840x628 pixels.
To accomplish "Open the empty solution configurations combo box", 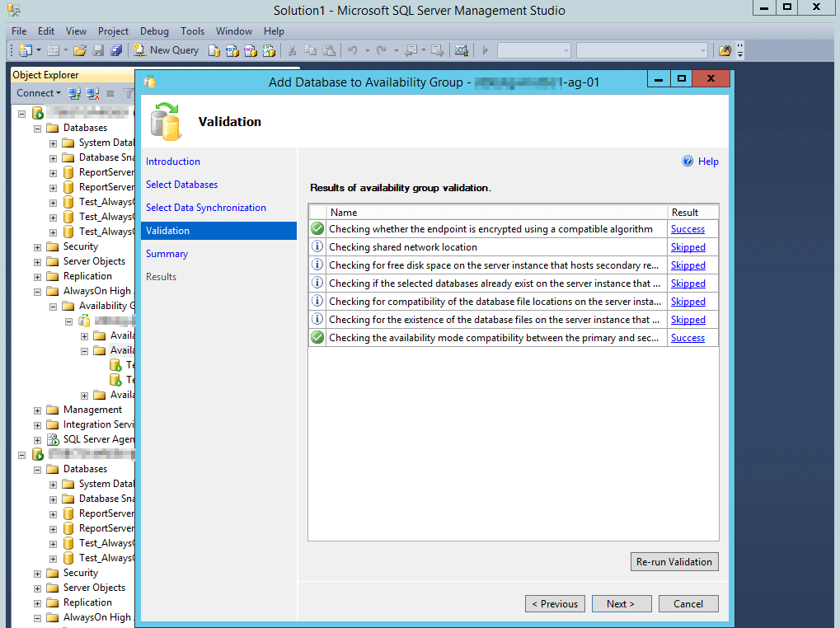I will (534, 50).
